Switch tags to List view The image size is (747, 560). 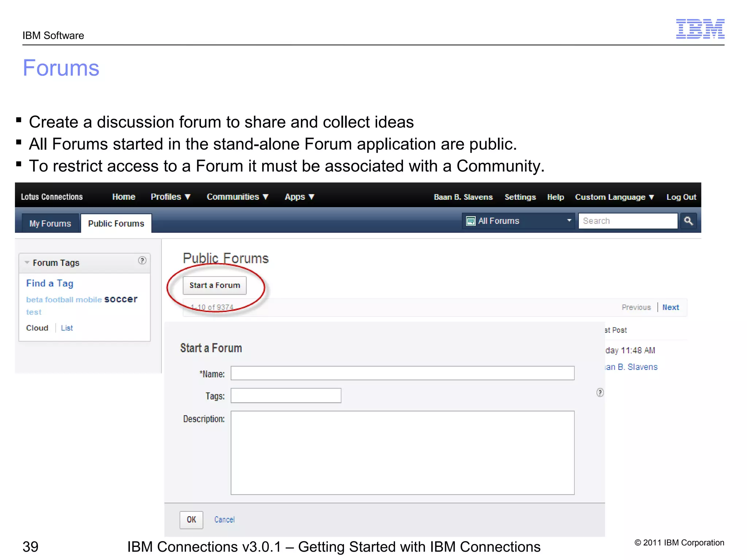(x=67, y=328)
